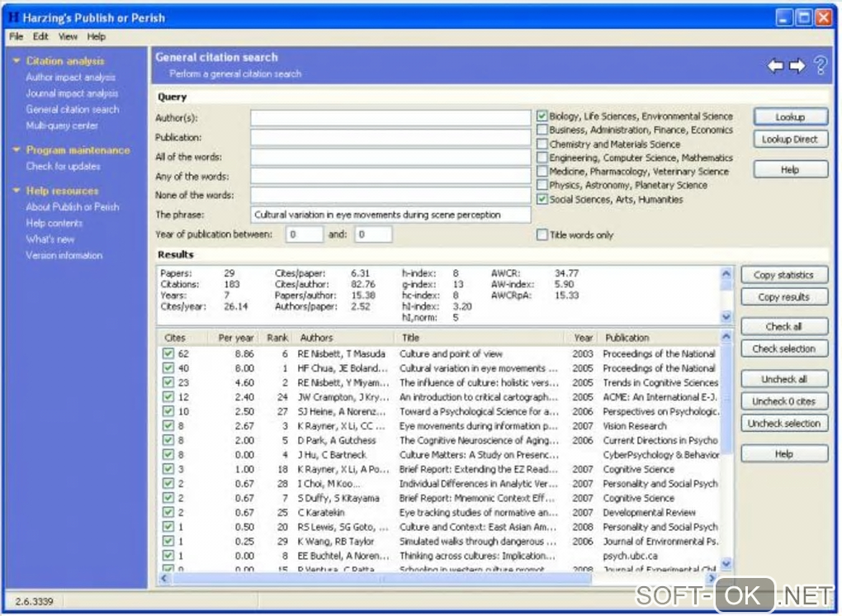
Task: Click Copy results button
Action: [x=784, y=297]
